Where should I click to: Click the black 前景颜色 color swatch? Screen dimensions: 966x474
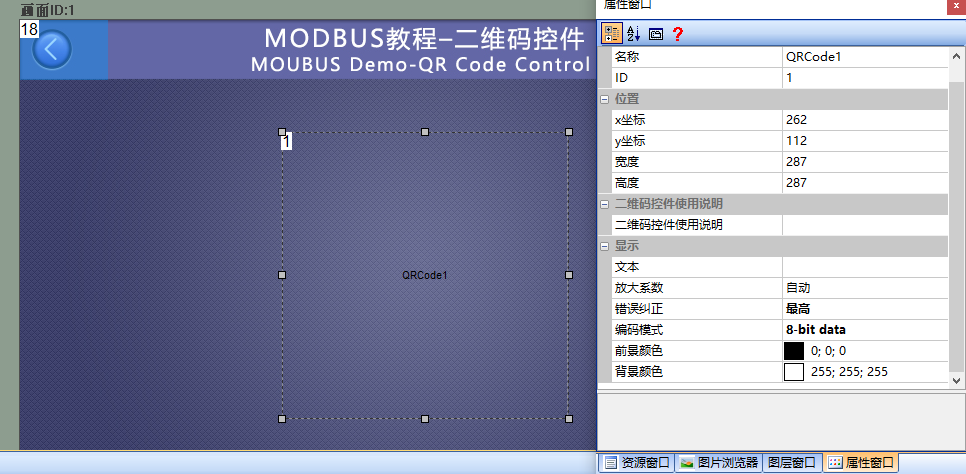coord(794,351)
